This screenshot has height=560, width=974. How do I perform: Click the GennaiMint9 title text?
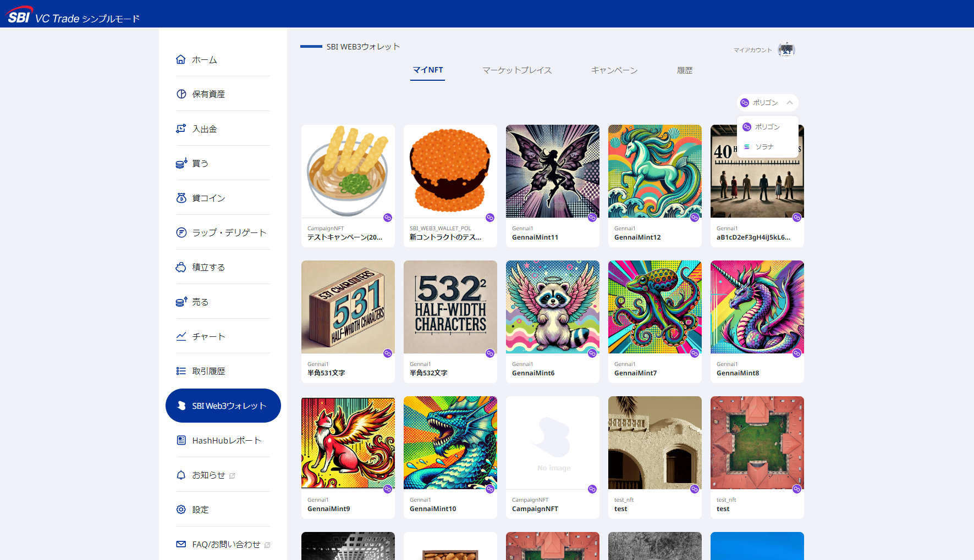(329, 509)
